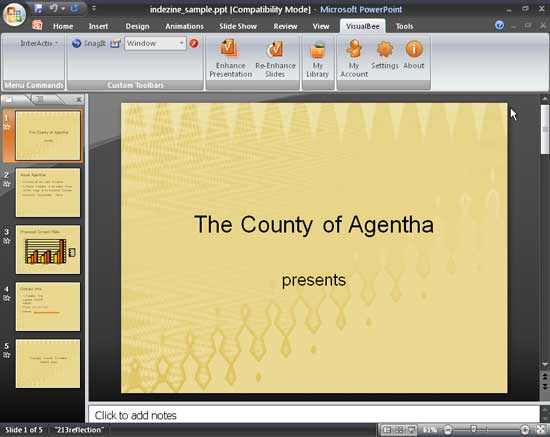
Task: Select slide 5 thumbnail
Action: (48, 364)
